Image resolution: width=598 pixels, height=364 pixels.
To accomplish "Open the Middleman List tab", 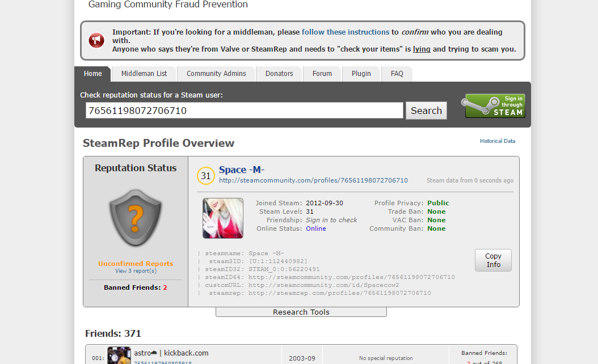I will (x=144, y=74).
